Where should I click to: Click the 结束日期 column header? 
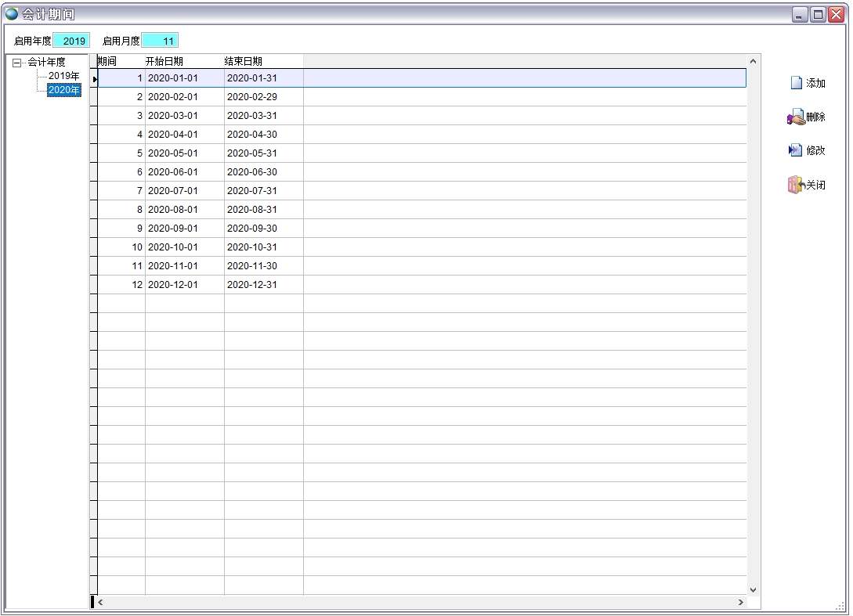click(x=244, y=61)
